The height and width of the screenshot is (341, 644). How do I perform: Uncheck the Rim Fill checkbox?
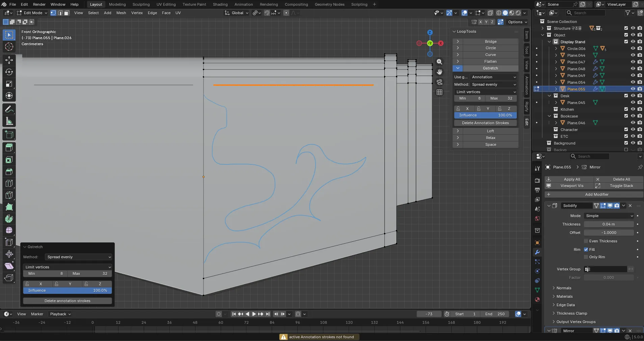click(586, 250)
